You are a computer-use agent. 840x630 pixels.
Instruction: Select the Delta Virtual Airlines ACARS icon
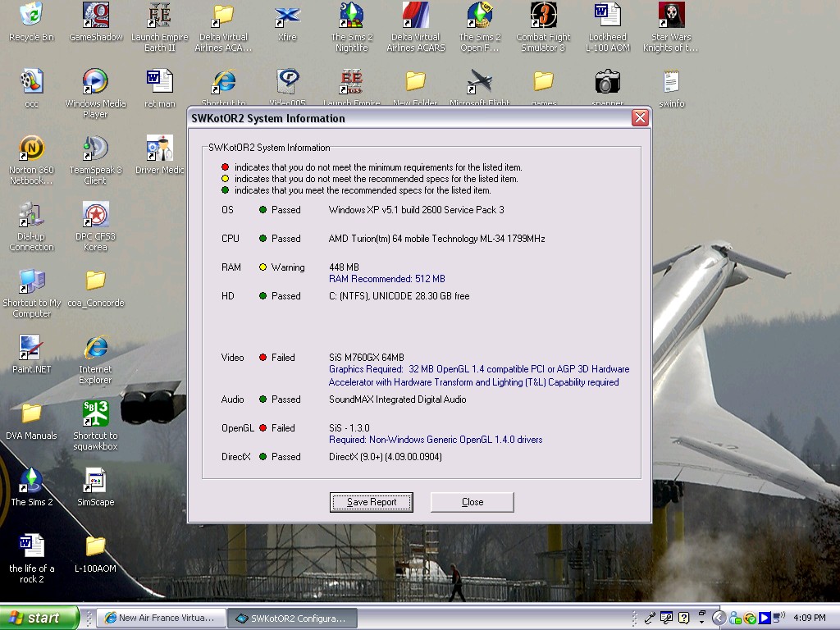(x=416, y=27)
